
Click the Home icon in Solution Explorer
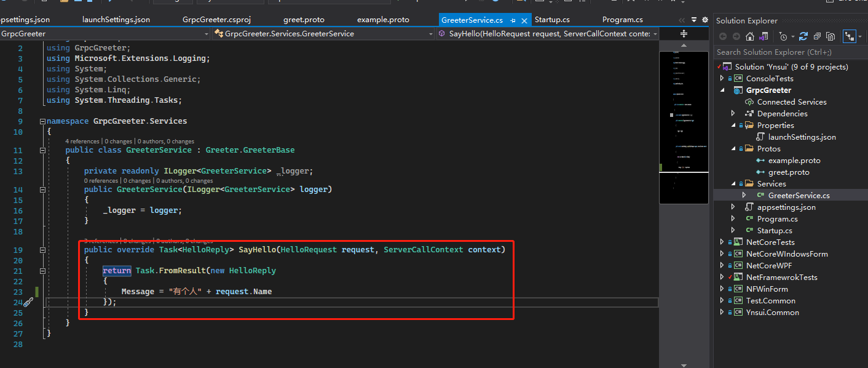750,36
